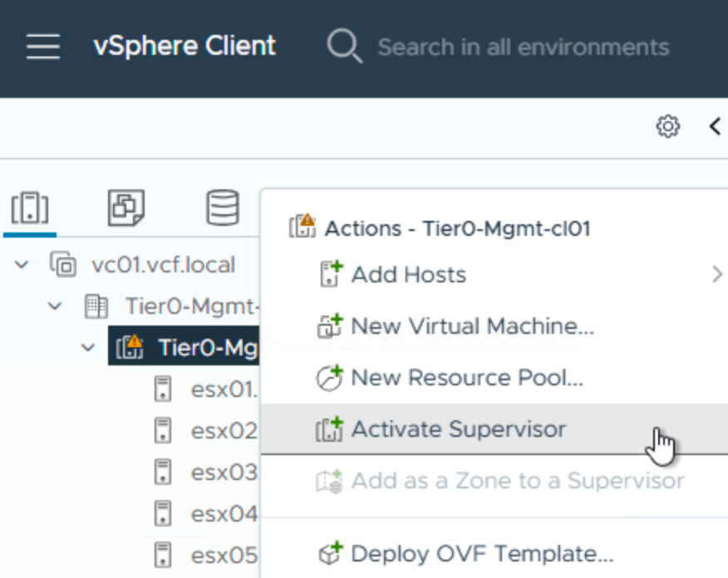Switch to Hosts and Clusters inventory tab
The image size is (728, 578).
[x=30, y=208]
